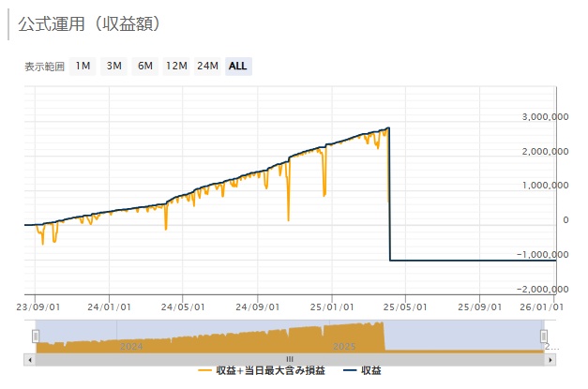Click the 3,000,000 y-axis label
The width and height of the screenshot is (588, 389).
(544, 117)
